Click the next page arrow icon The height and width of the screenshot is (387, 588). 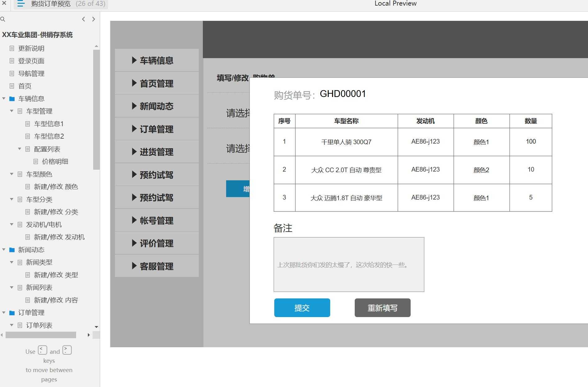93,19
